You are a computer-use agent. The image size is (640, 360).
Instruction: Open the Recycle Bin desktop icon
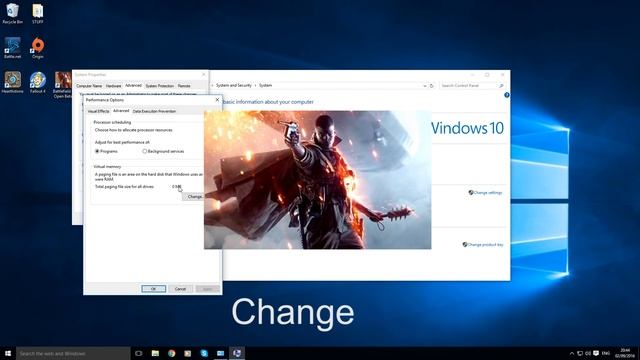click(x=13, y=13)
